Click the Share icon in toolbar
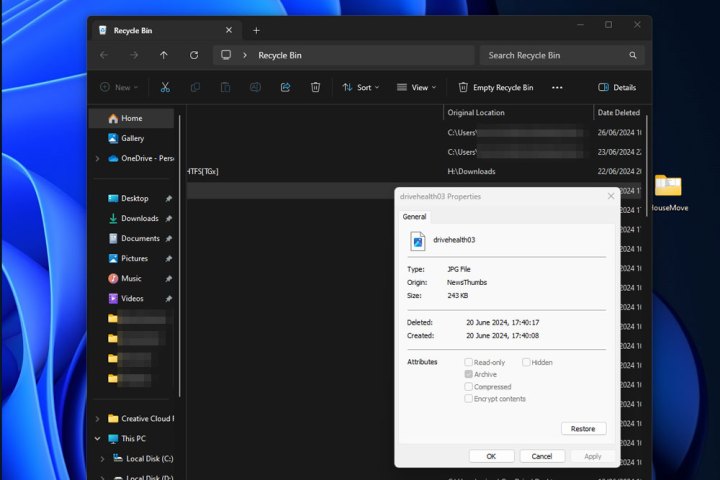 285,87
